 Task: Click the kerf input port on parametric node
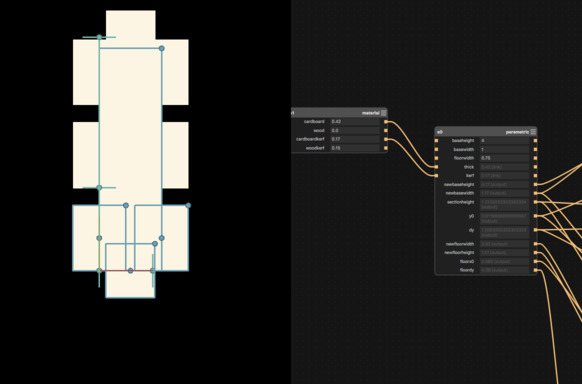pyautogui.click(x=436, y=175)
